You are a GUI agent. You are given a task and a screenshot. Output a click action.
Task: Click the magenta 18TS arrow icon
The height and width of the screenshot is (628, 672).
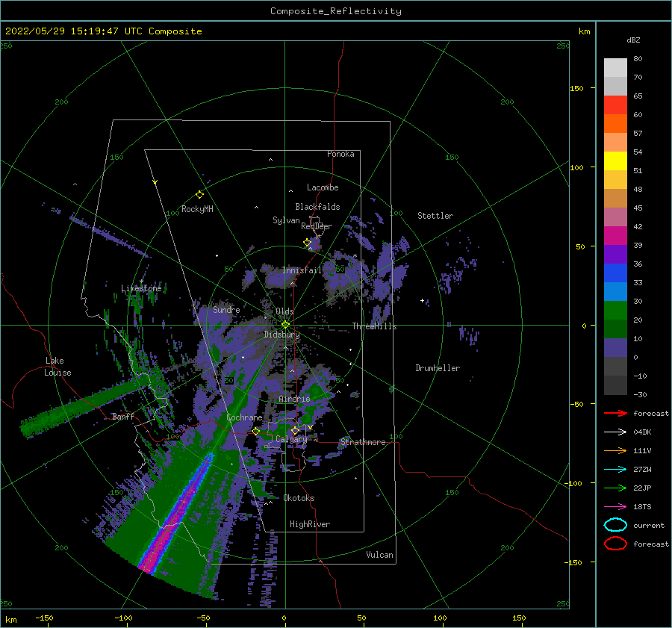tap(615, 507)
